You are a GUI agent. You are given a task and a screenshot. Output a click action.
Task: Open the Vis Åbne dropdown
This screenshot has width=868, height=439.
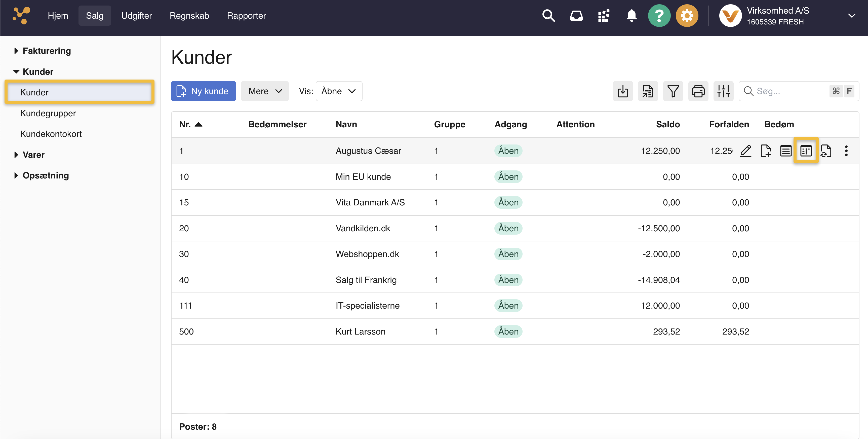(x=339, y=91)
